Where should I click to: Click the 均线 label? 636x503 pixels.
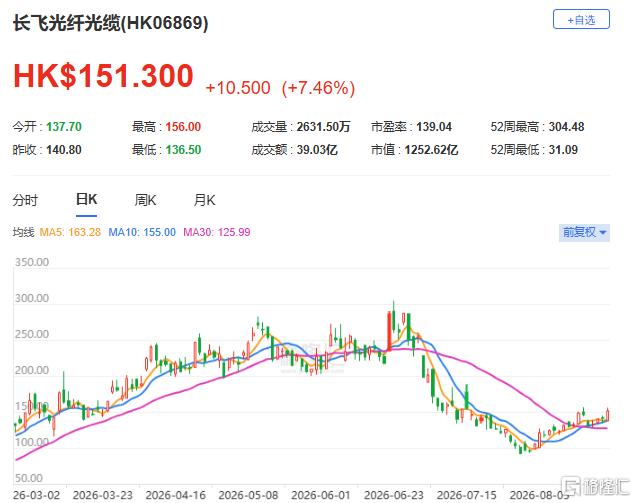(23, 232)
